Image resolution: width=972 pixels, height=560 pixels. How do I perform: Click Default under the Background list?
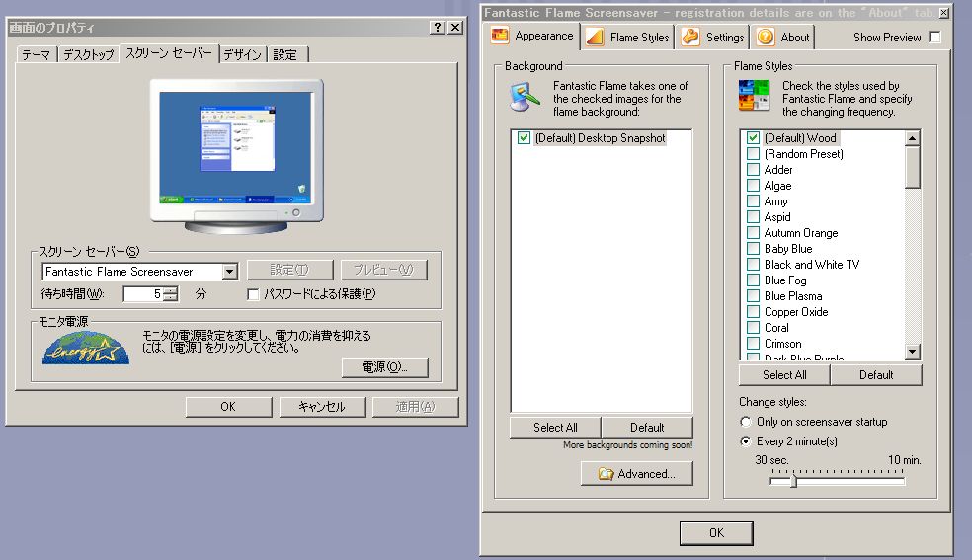click(647, 428)
